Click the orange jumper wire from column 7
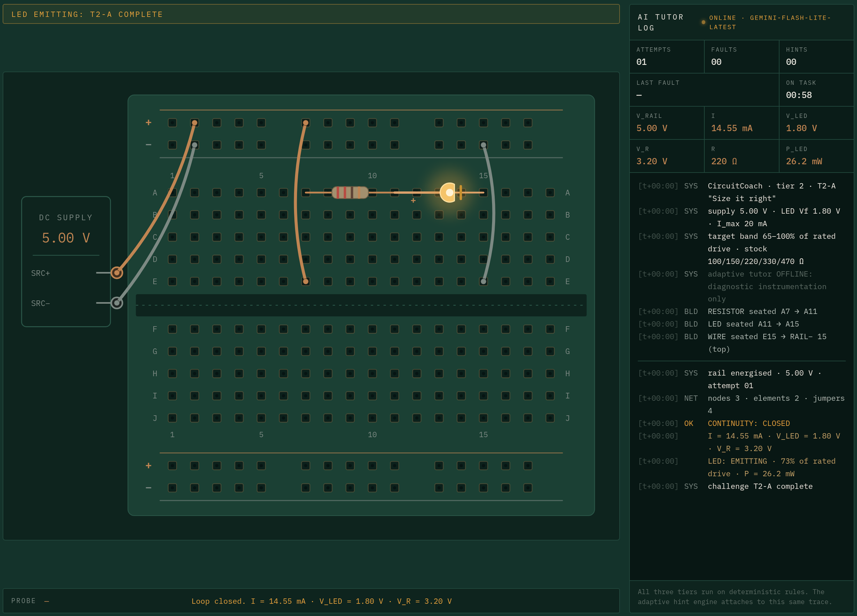This screenshot has height=616, width=857. [x=297, y=202]
